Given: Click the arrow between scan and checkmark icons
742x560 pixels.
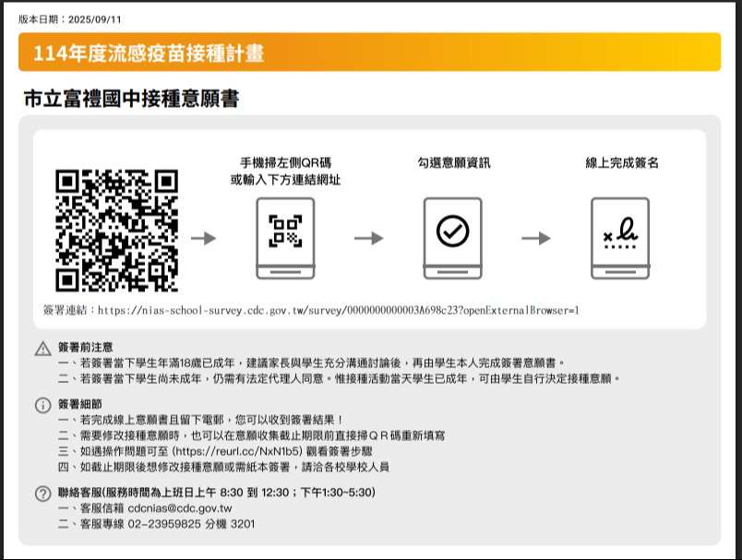Looking at the screenshot, I should click(x=369, y=238).
